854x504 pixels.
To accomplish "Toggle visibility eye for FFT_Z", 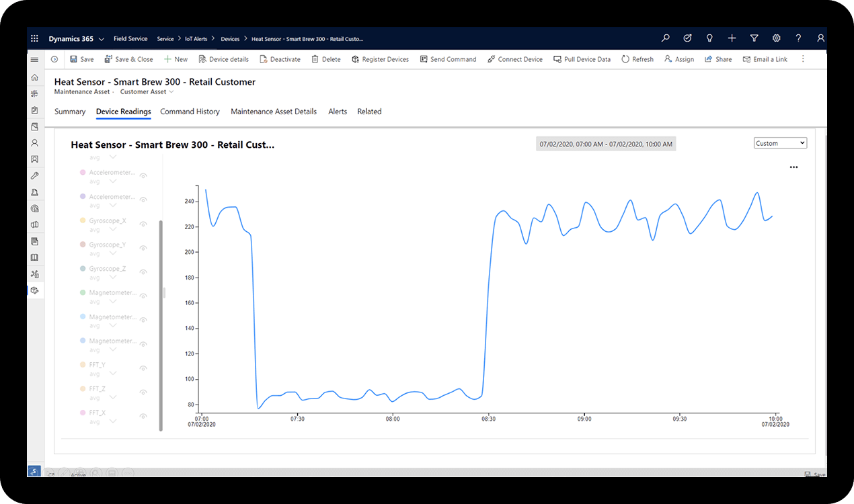I will point(143,392).
